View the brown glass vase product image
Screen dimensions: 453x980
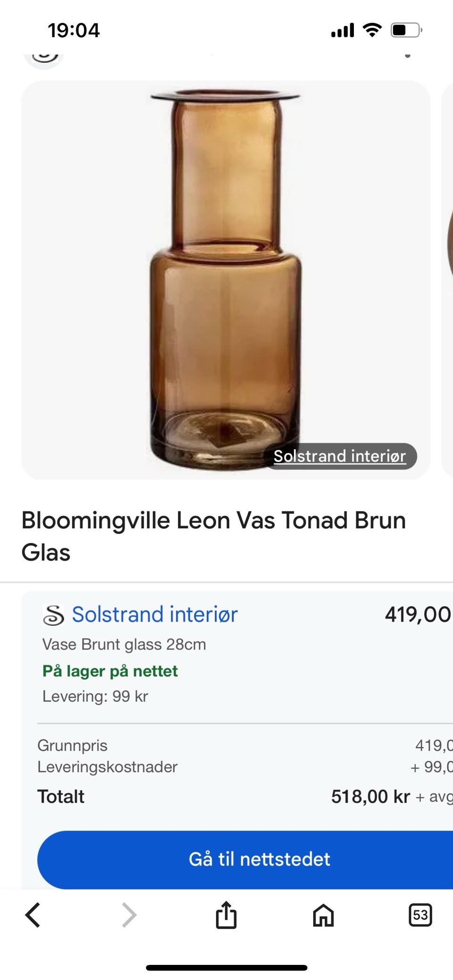point(226,280)
